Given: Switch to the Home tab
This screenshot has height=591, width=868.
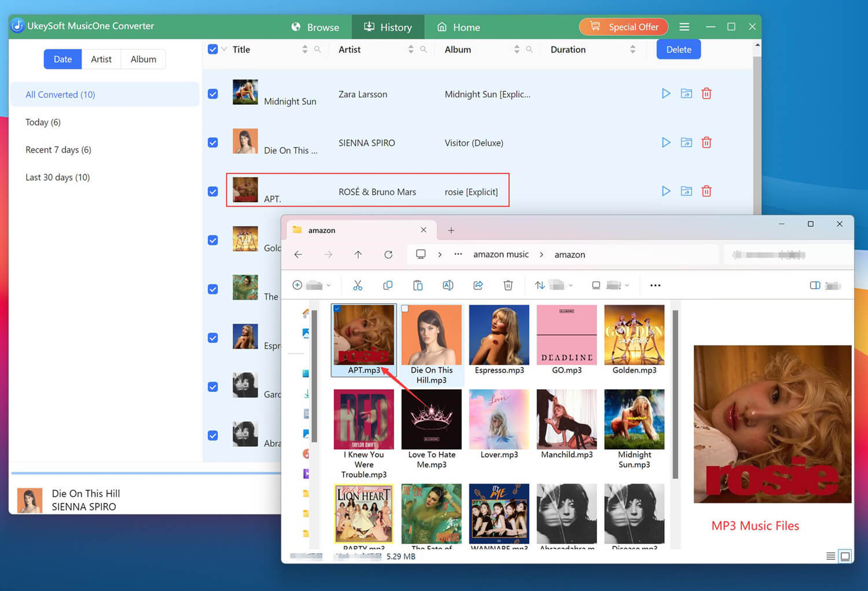Looking at the screenshot, I should [x=459, y=27].
